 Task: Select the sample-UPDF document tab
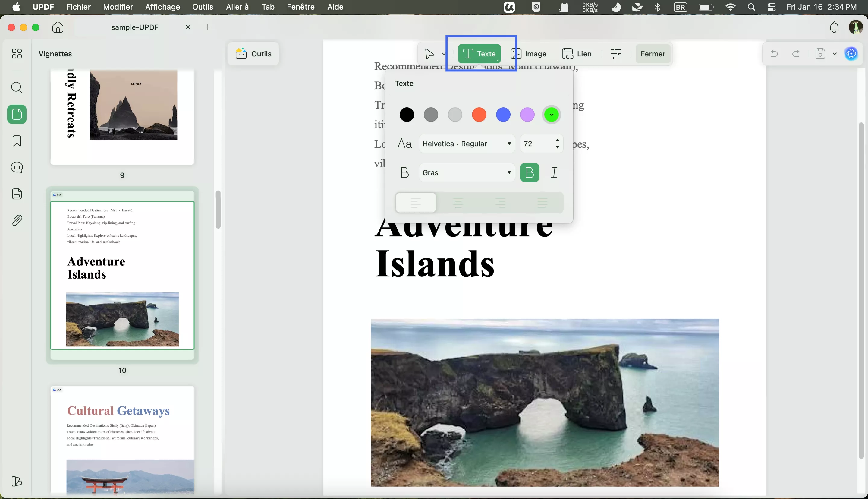tap(135, 27)
